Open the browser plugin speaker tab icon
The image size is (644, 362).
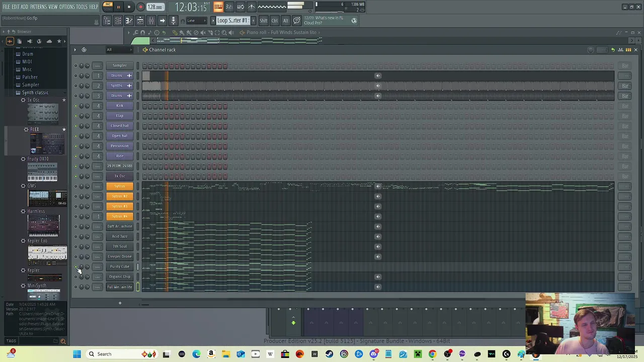[29, 41]
